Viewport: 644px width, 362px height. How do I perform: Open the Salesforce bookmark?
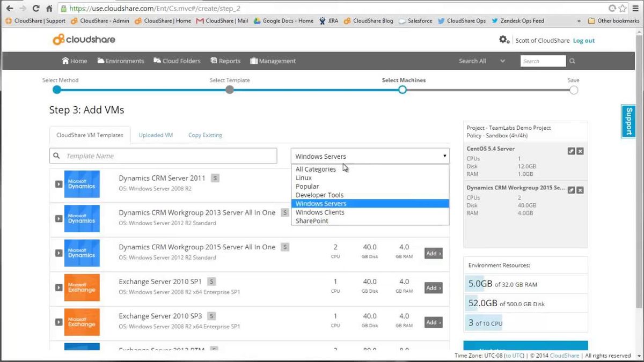(415, 21)
